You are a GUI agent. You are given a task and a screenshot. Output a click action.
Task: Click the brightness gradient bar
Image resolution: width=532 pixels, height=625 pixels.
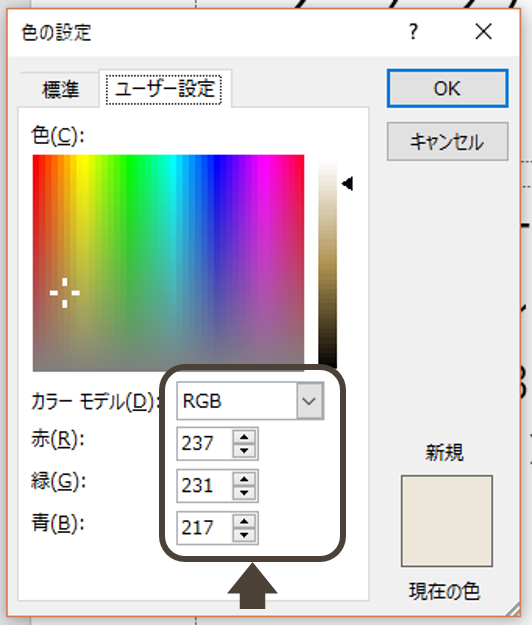pos(328,263)
